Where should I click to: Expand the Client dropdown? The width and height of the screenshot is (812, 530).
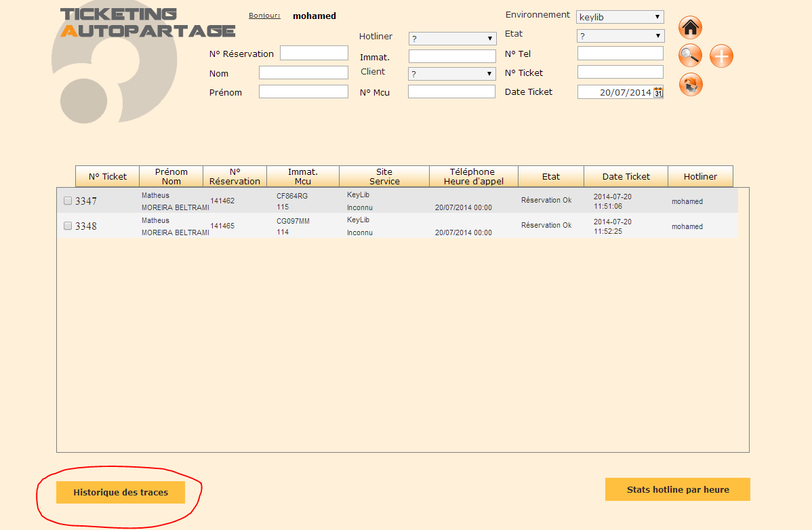tap(452, 74)
